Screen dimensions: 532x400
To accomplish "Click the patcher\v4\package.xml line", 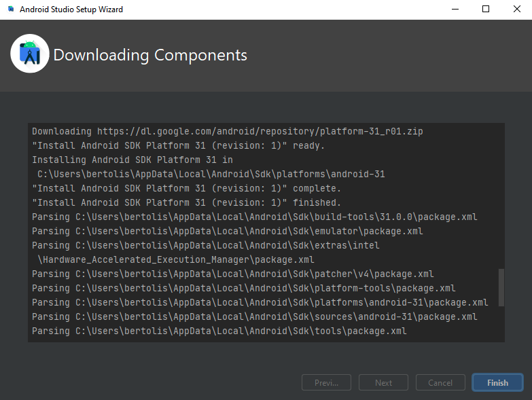I will tap(233, 274).
